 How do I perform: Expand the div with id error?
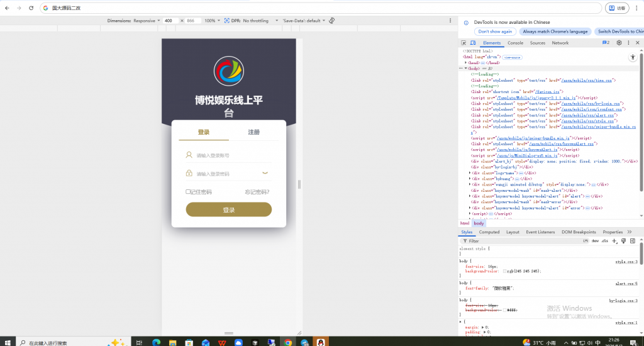click(x=470, y=208)
